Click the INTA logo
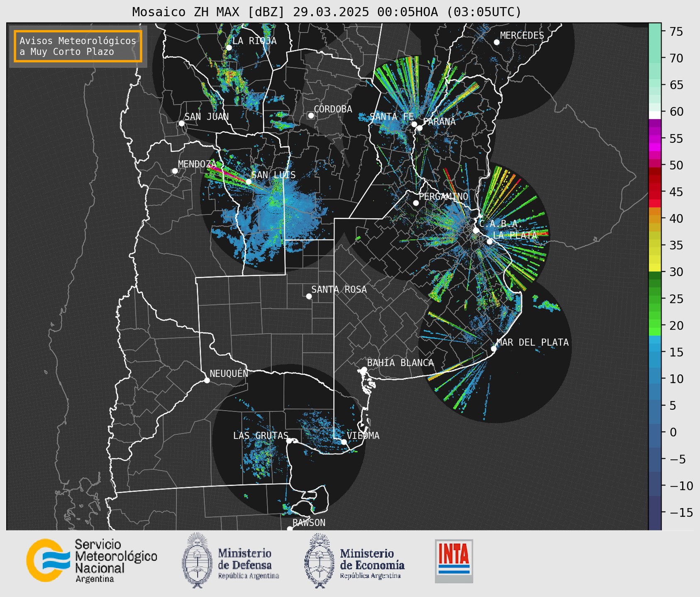 [454, 561]
